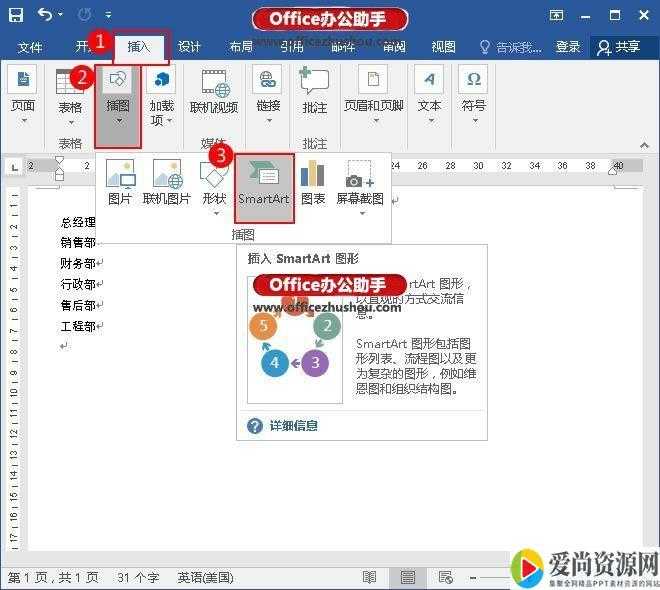Select the 图片 (Picture) icon

pyautogui.click(x=120, y=185)
